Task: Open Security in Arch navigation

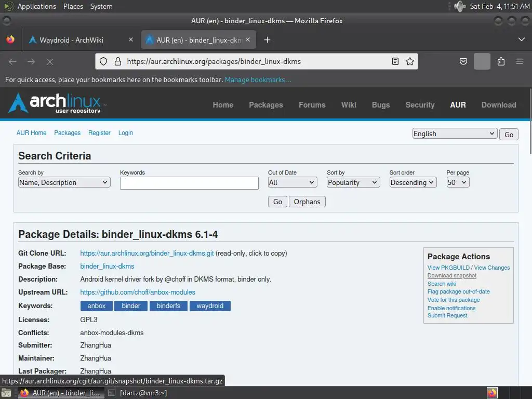Action: tap(420, 105)
